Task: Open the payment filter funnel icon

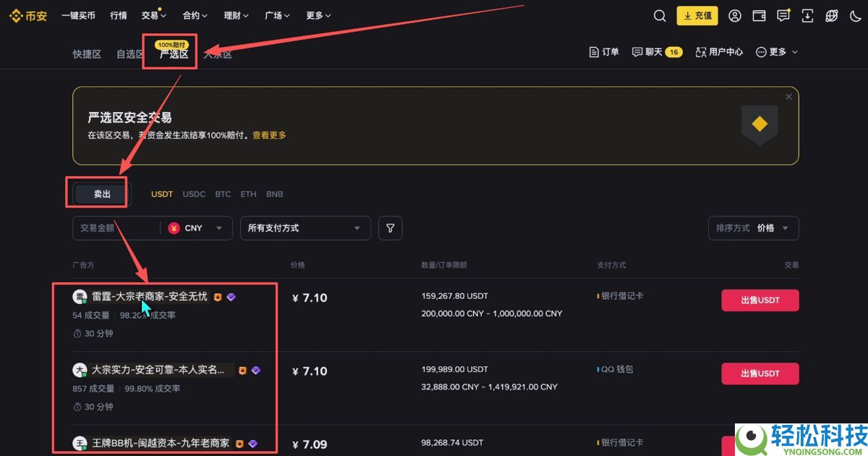Action: (x=390, y=228)
